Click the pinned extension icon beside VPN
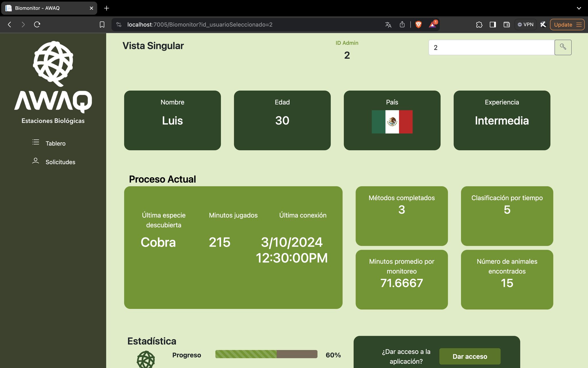The width and height of the screenshot is (588, 368). click(543, 24)
